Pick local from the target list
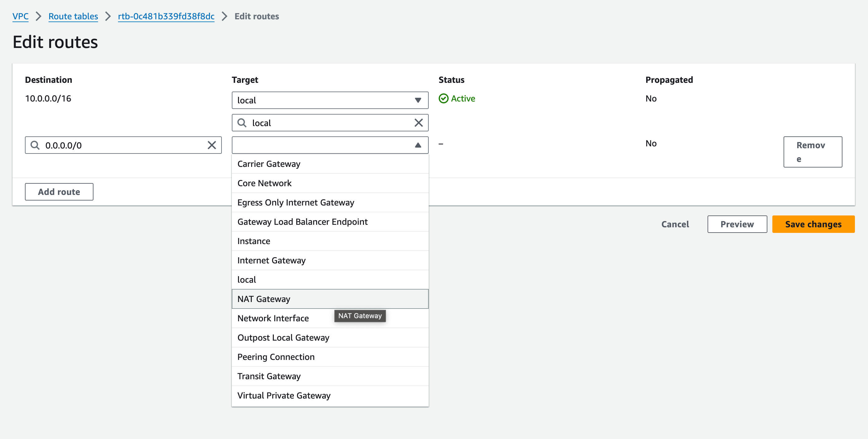Image resolution: width=868 pixels, height=439 pixels. click(330, 280)
